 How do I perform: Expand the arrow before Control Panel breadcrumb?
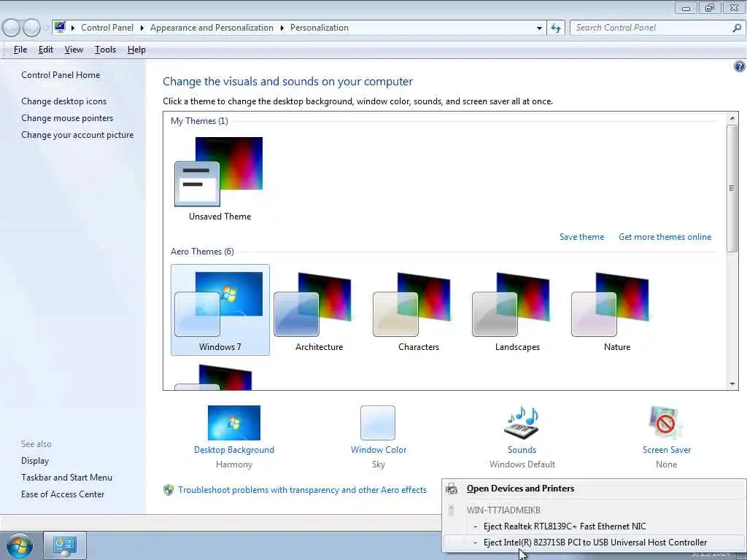tap(73, 28)
